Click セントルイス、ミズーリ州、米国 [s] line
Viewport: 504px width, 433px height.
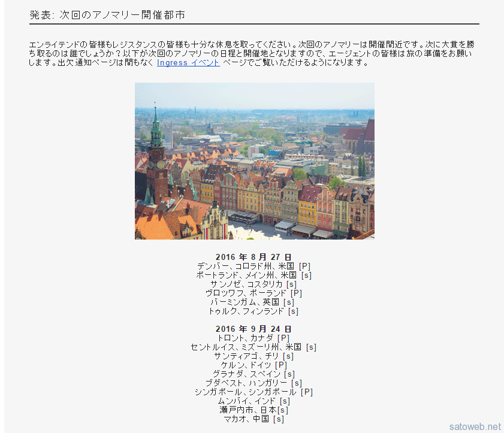pos(253,347)
